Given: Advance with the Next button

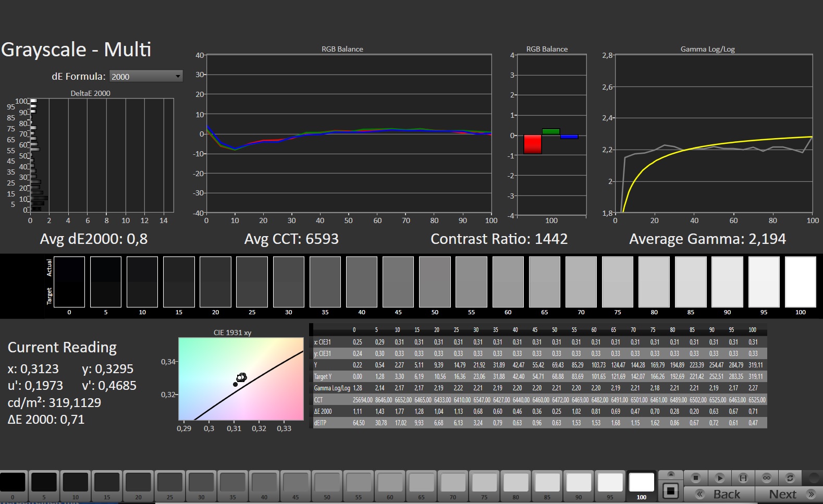Looking at the screenshot, I should tap(790, 494).
